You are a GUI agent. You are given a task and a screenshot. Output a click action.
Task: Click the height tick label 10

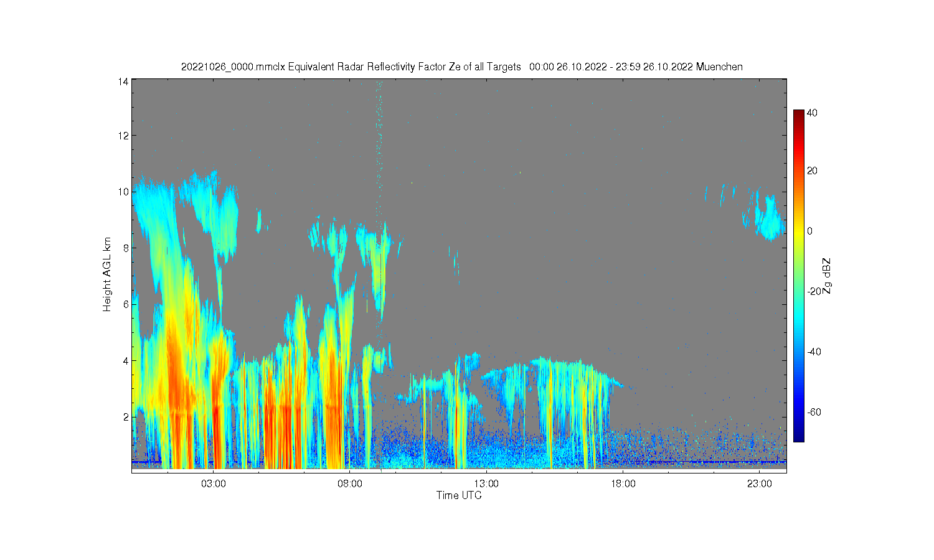(123, 192)
